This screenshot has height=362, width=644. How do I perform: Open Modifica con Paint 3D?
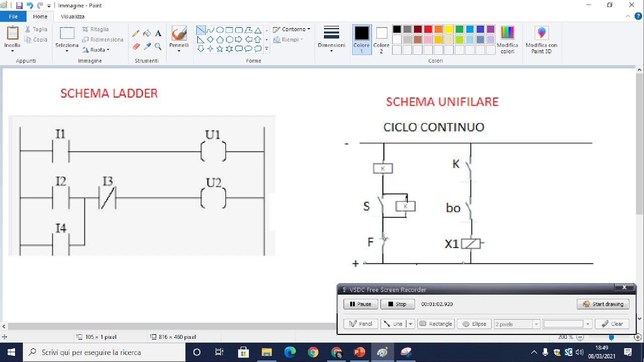click(x=541, y=40)
